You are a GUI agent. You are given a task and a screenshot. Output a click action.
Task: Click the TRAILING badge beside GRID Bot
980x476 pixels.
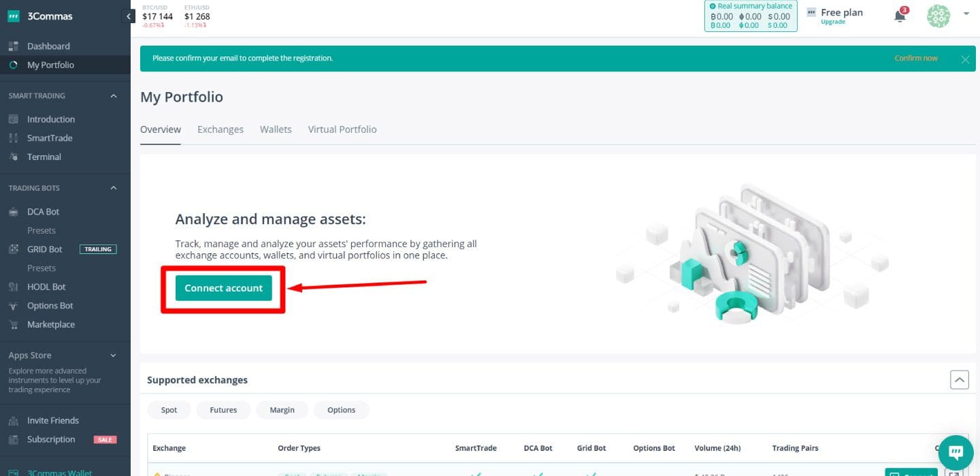point(98,249)
